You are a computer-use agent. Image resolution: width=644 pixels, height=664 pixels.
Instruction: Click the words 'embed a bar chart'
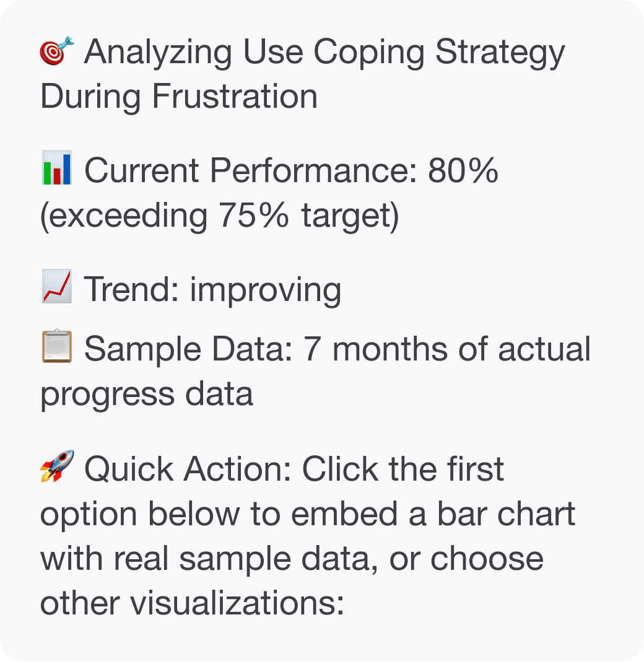pyautogui.click(x=433, y=513)
